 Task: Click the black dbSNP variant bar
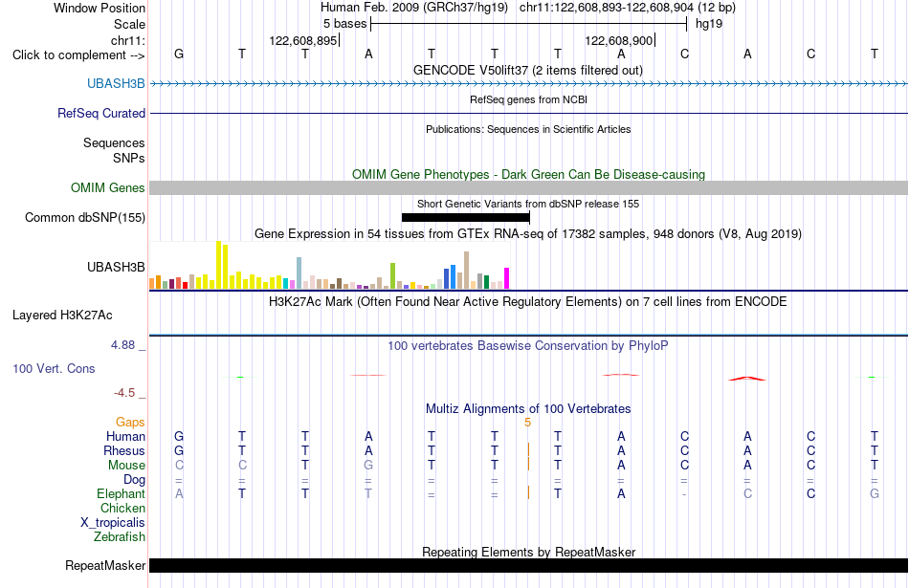pyautogui.click(x=466, y=217)
